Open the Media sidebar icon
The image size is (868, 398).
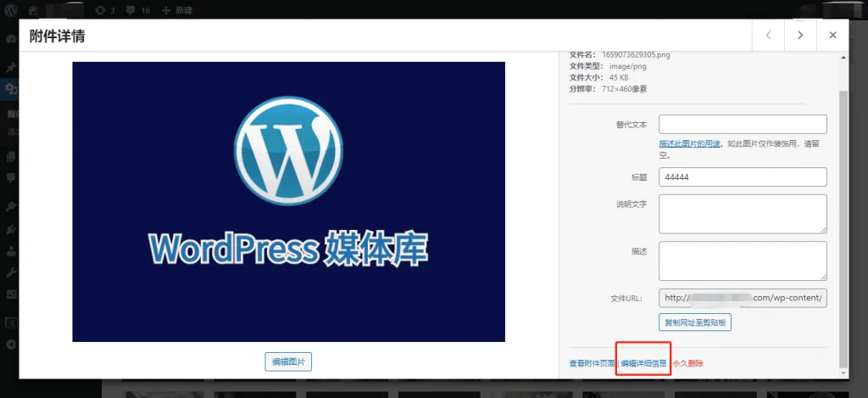(x=10, y=89)
